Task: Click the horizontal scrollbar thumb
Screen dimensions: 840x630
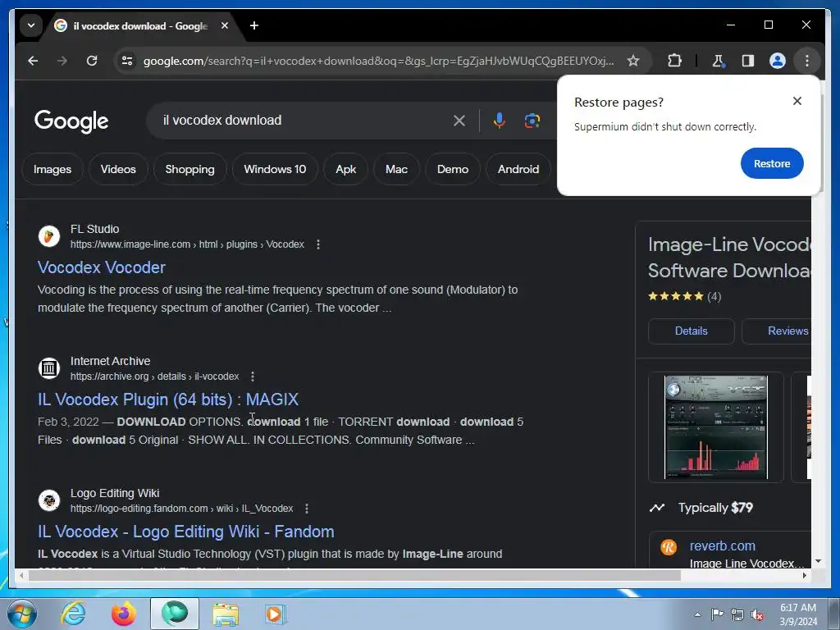Action: (354, 575)
